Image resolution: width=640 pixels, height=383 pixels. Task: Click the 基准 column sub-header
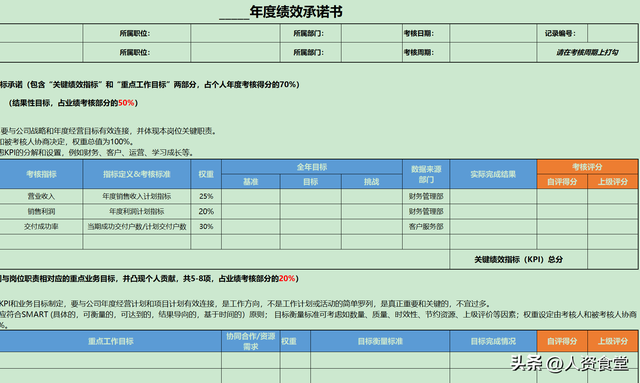click(251, 182)
